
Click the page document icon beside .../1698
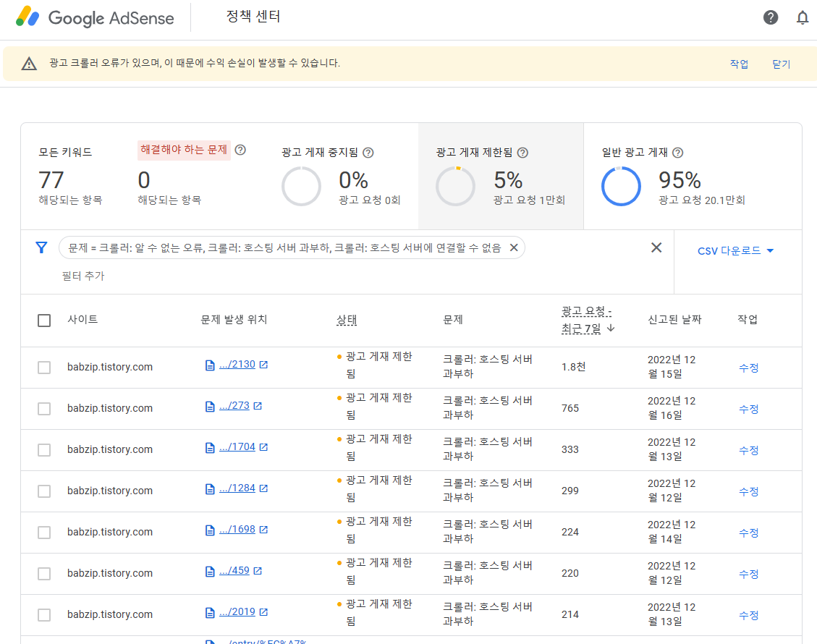tap(210, 530)
